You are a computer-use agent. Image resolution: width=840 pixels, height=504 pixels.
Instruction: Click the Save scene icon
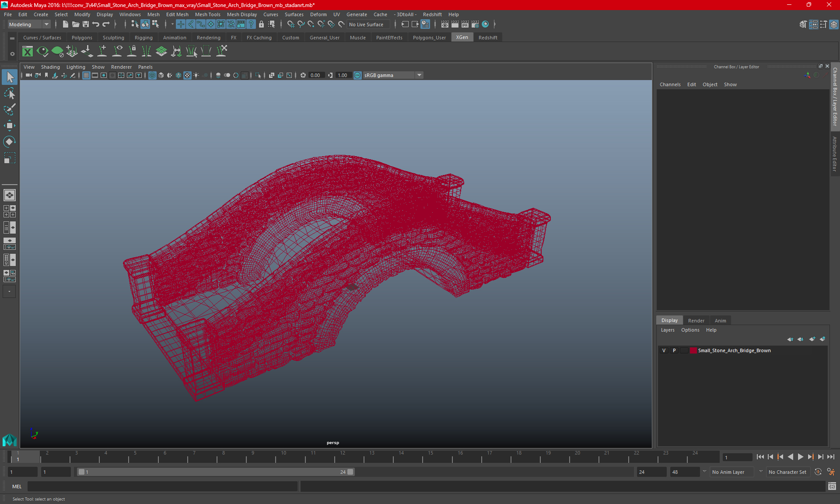click(86, 24)
